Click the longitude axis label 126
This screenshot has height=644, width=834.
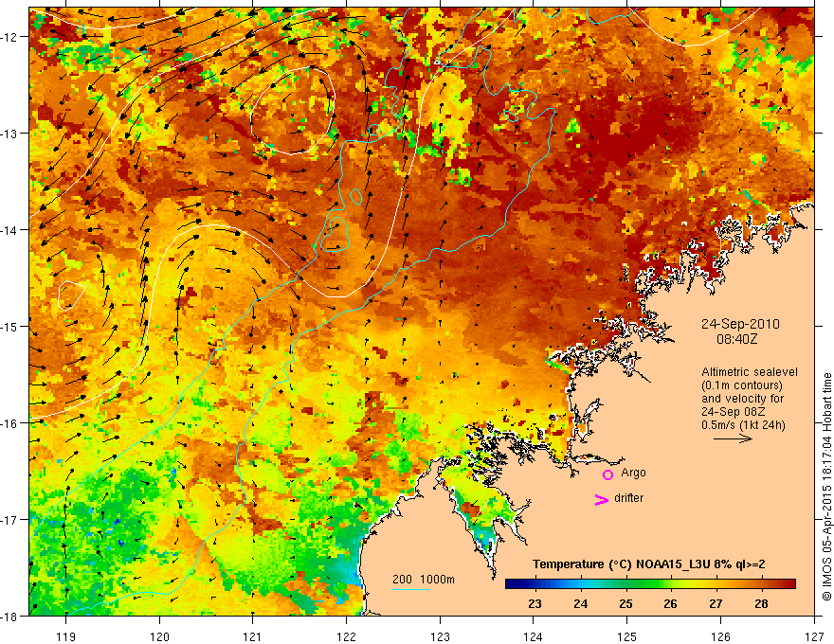click(720, 636)
